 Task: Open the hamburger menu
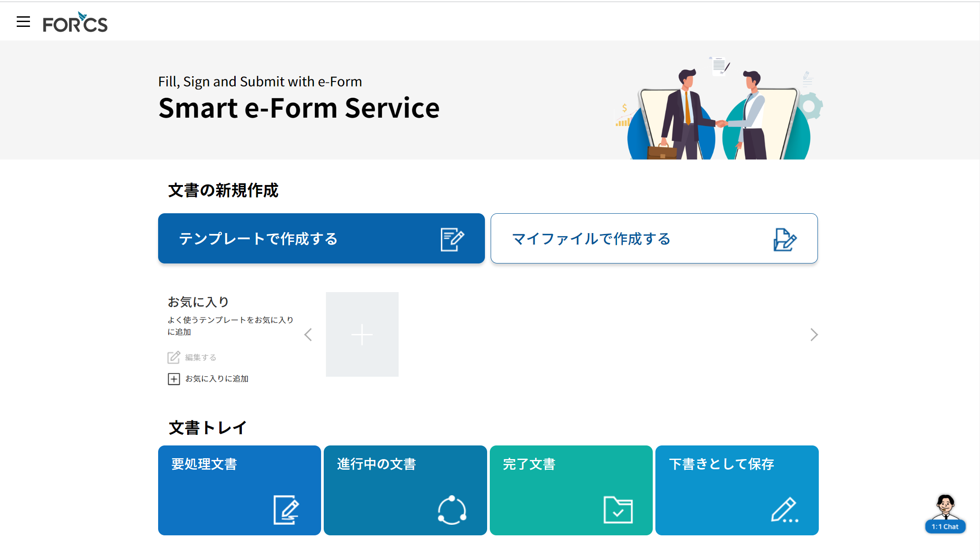pos(23,22)
